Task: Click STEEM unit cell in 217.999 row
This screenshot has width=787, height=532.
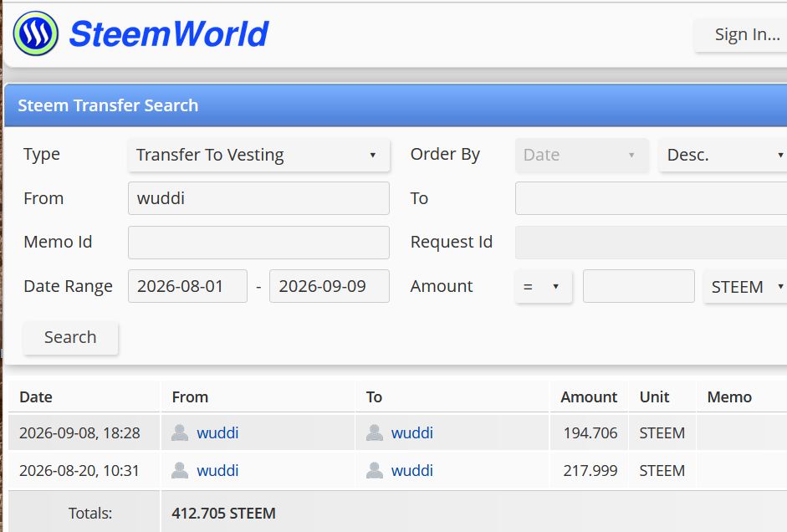Action: tap(662, 470)
